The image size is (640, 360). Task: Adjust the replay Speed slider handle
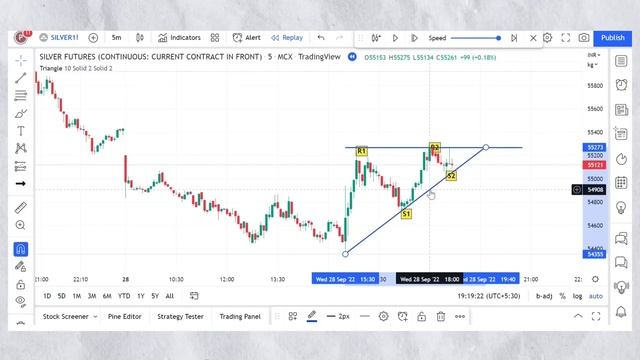click(498, 38)
